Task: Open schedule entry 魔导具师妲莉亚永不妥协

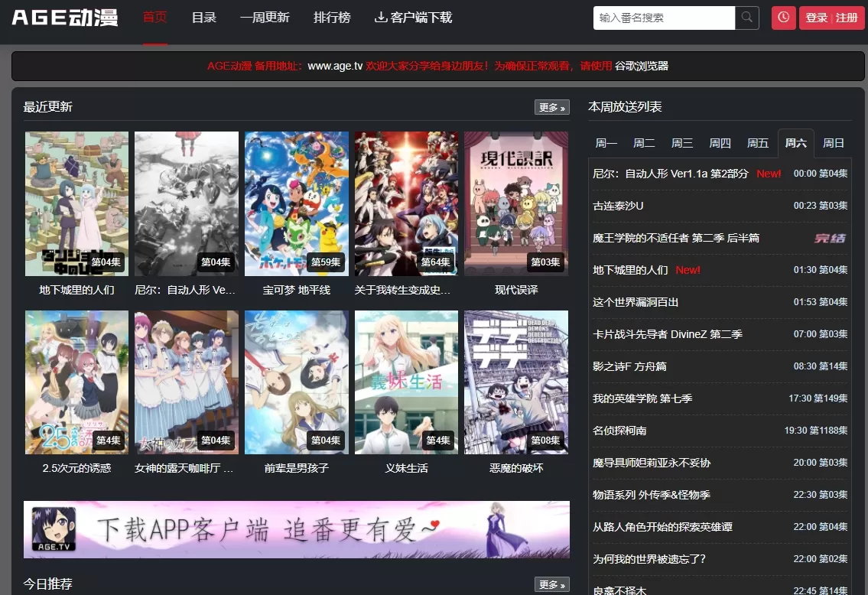Action: click(x=720, y=463)
